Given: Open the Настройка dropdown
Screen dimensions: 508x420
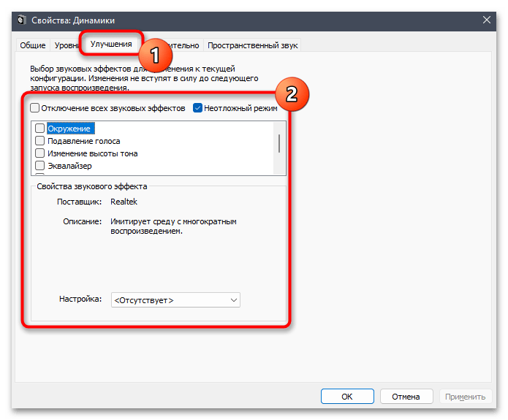Looking at the screenshot, I should point(175,300).
